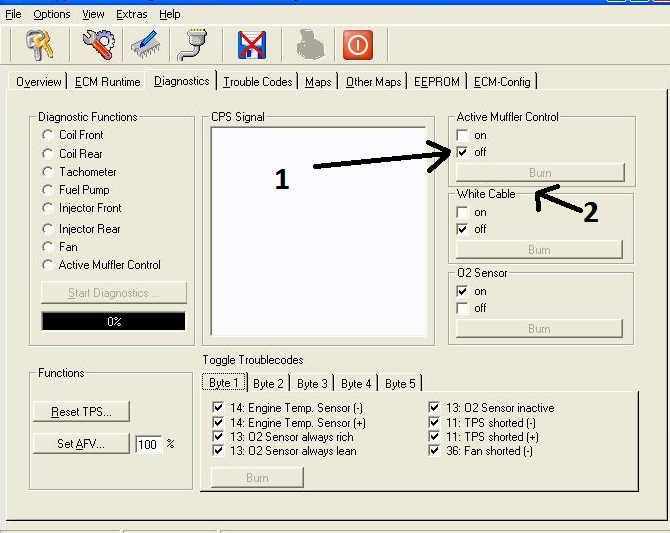Select the Coil Front radio button
This screenshot has height=533, width=670.
[x=47, y=135]
